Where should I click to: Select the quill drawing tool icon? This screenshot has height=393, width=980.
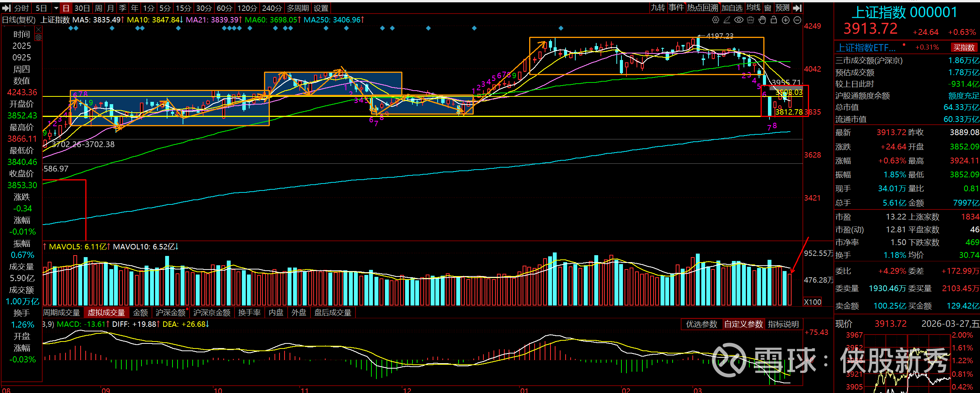coord(727,20)
